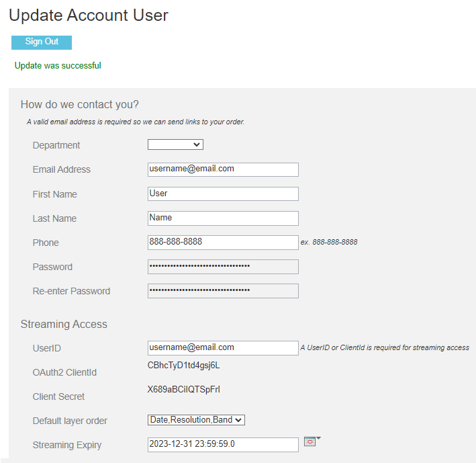Focus the Email Address input field
476x463 pixels.
(223, 169)
